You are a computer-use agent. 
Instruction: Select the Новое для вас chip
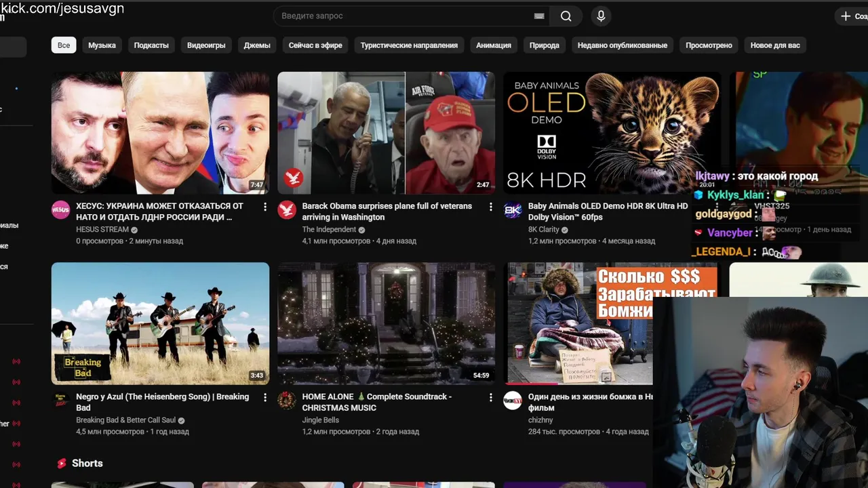775,45
